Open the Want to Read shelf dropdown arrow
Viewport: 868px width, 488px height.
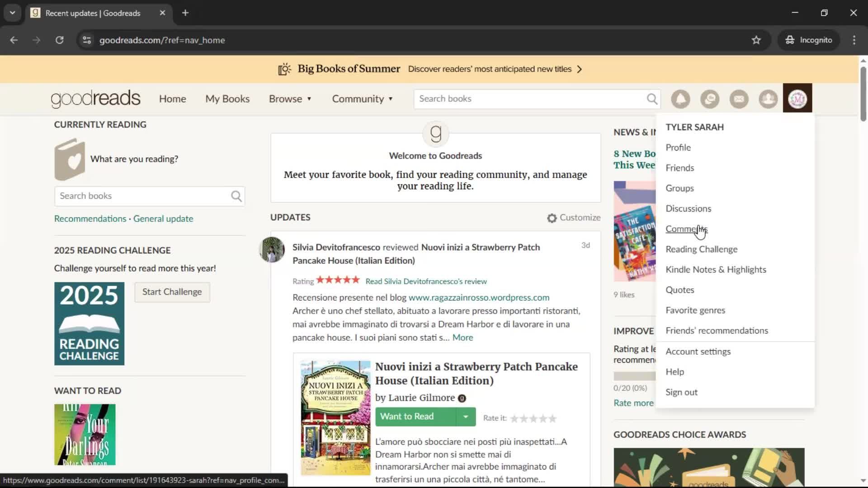466,417
